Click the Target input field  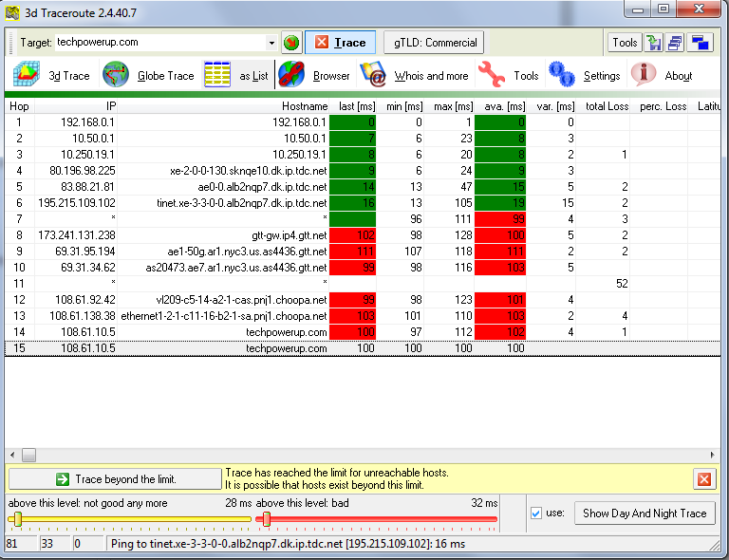160,43
